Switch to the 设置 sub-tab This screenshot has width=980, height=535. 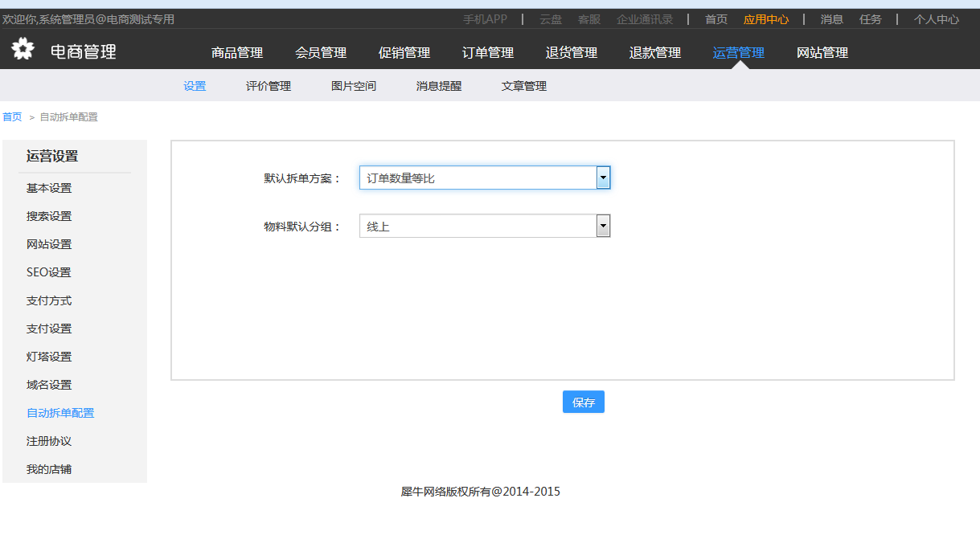pyautogui.click(x=195, y=86)
